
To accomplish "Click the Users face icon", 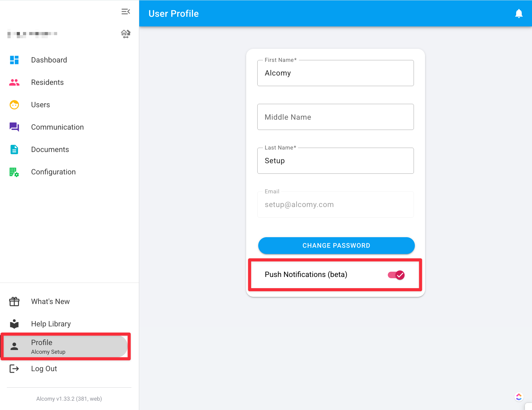I will click(14, 105).
